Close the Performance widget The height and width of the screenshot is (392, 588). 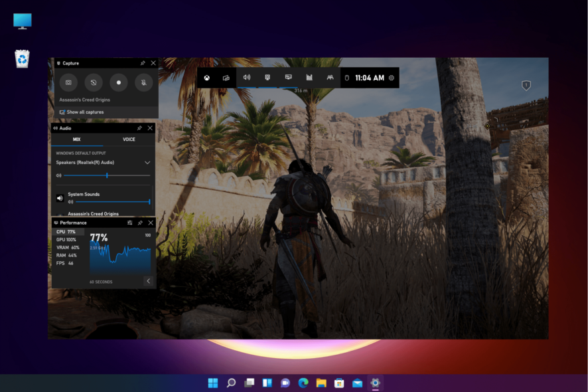tap(151, 223)
